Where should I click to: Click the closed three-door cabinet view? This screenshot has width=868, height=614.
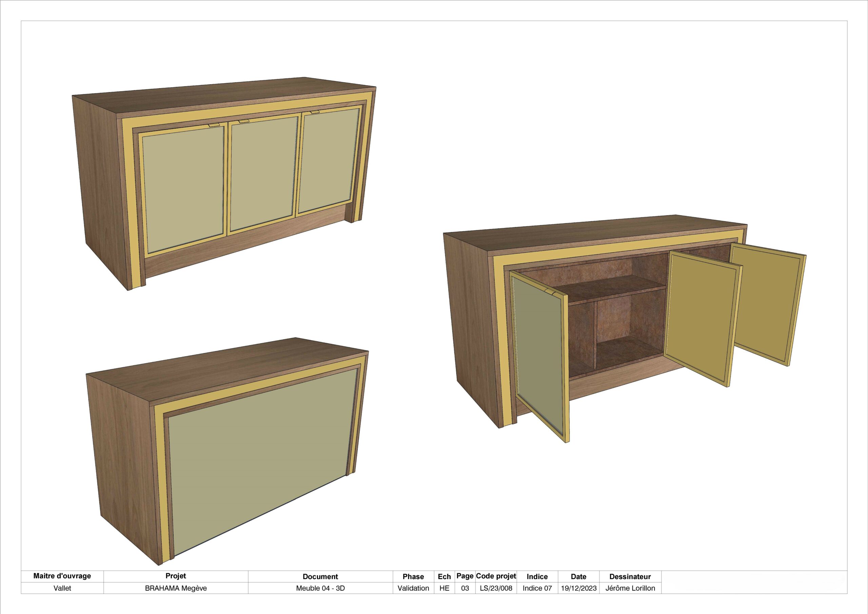tap(224, 184)
